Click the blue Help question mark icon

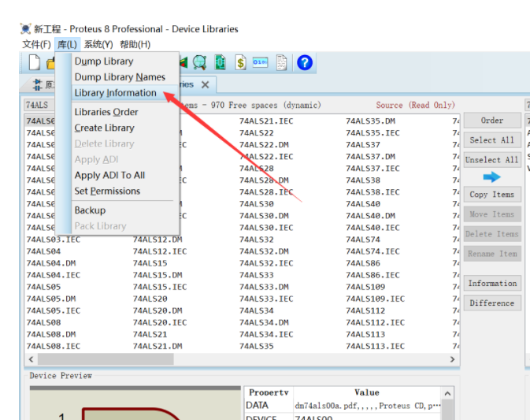[x=305, y=62]
